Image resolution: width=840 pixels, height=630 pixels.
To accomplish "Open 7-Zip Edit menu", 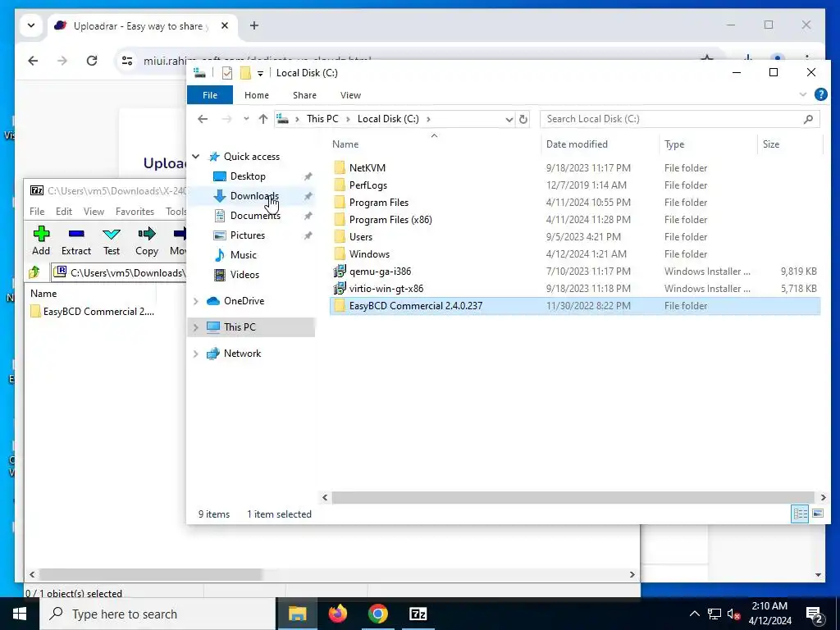I will point(64,211).
